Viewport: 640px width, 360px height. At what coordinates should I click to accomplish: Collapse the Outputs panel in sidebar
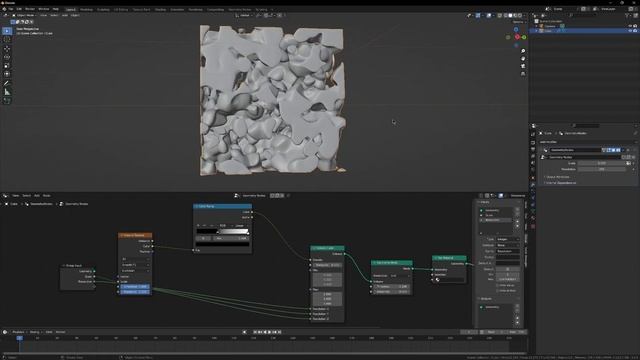pyautogui.click(x=486, y=299)
